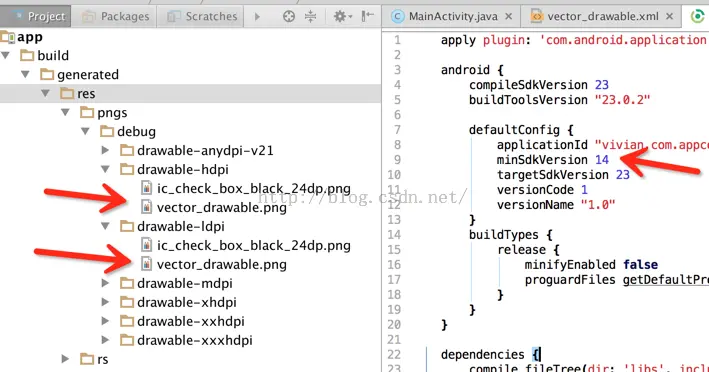Click Scroll from Source crosshair icon
This screenshot has width=709, height=372.
click(x=288, y=17)
